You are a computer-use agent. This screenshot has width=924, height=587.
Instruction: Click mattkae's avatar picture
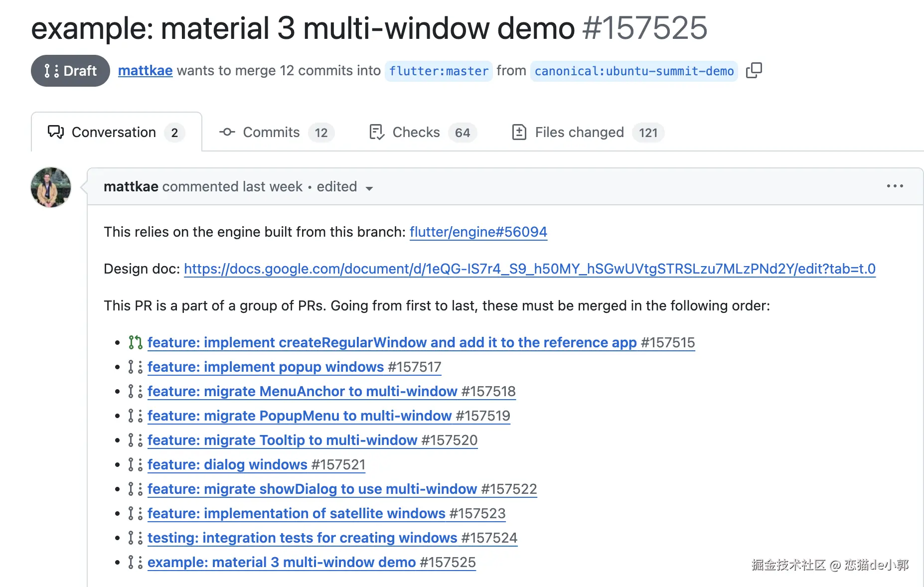51,187
